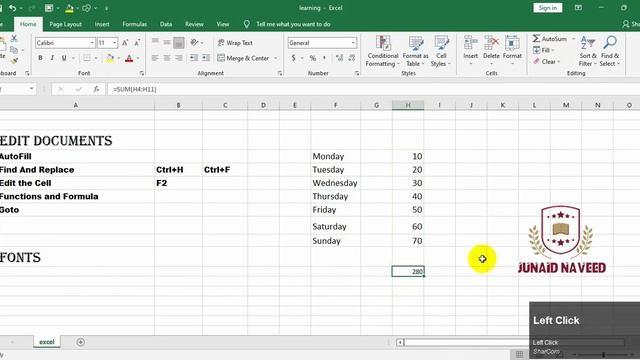The width and height of the screenshot is (640, 360).
Task: Click Decrease Indent icon
Action: click(x=194, y=58)
